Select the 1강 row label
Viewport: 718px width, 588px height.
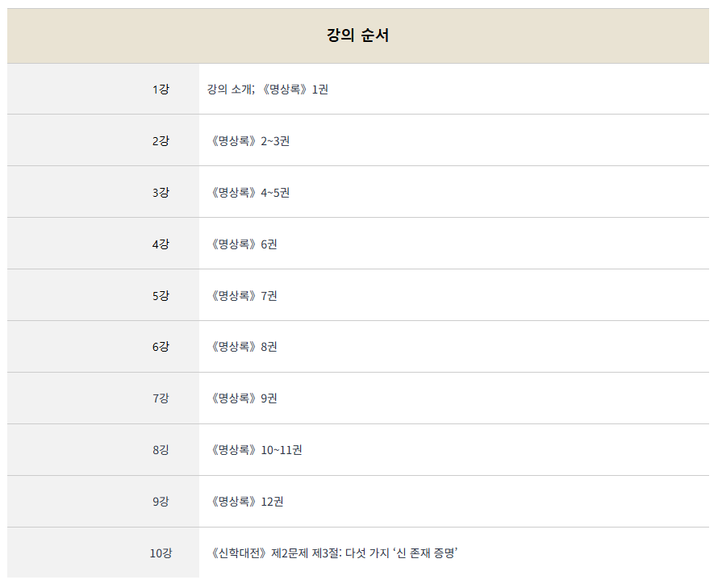point(161,90)
